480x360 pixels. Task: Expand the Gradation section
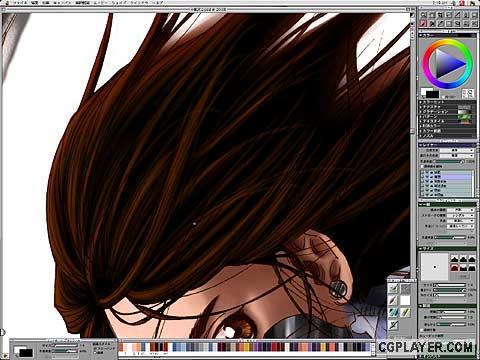pos(448,112)
